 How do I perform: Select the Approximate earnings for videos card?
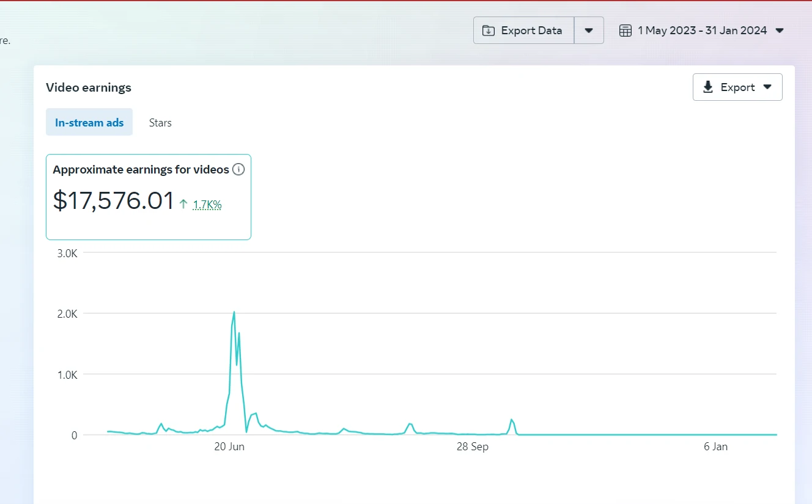pos(149,197)
